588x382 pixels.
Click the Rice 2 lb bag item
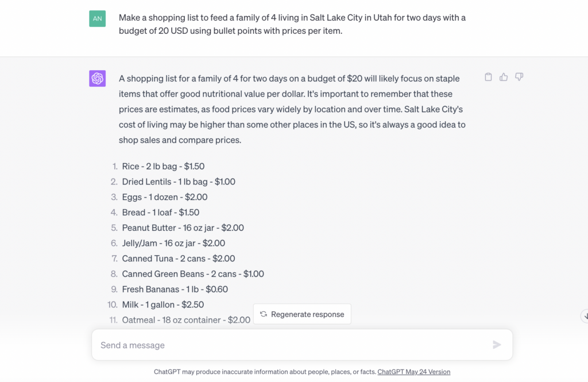[163, 167]
